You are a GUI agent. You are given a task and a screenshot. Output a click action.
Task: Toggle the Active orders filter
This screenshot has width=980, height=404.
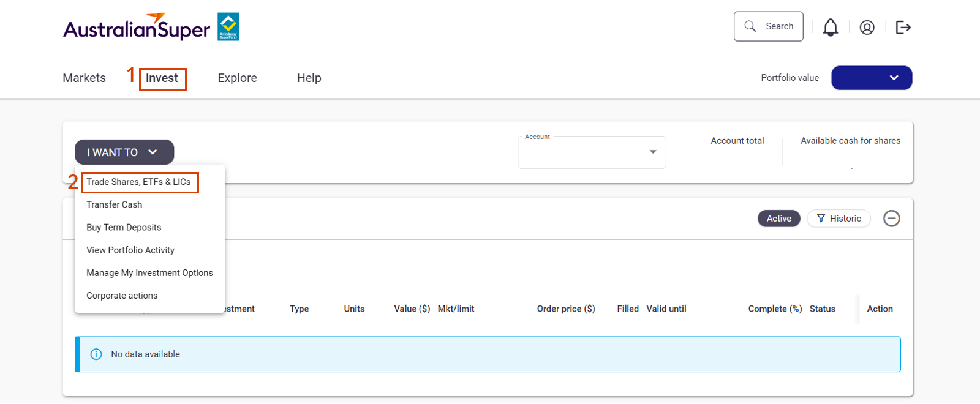tap(778, 219)
